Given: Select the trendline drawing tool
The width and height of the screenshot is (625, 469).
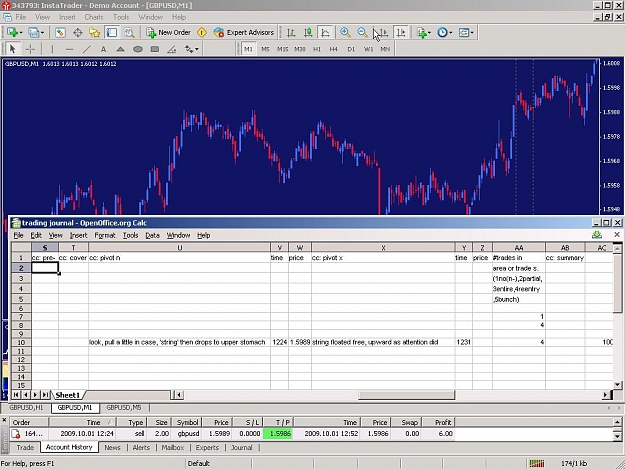Looking at the screenshot, I should pyautogui.click(x=86, y=49).
